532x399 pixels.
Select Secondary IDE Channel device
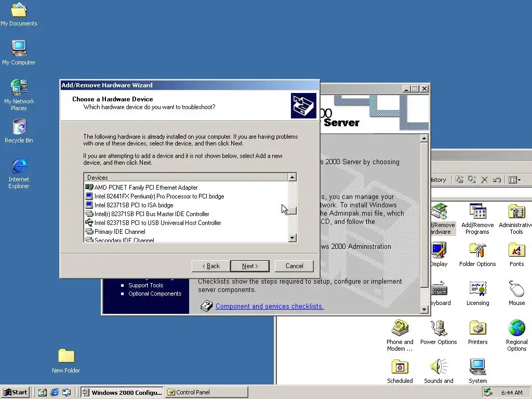[x=186, y=240]
